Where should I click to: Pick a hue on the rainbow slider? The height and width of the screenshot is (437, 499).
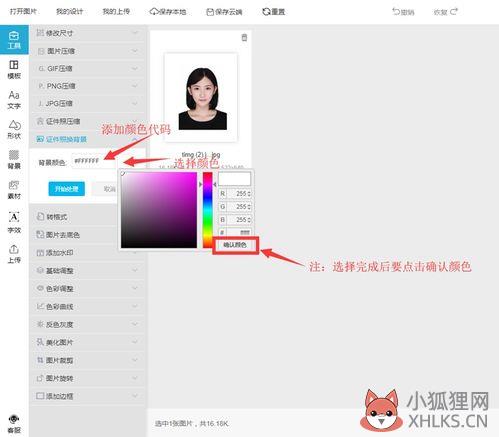[x=207, y=210]
